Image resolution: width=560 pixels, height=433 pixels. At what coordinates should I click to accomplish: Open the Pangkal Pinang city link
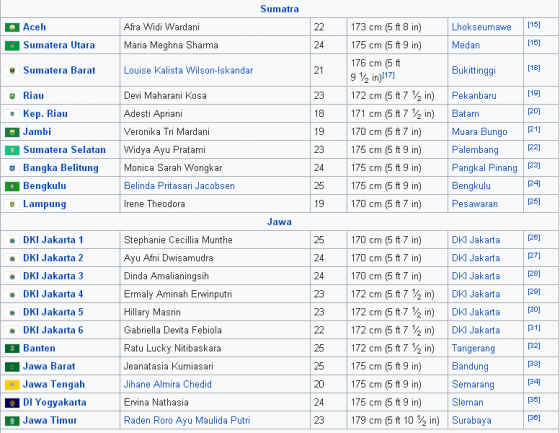[484, 168]
